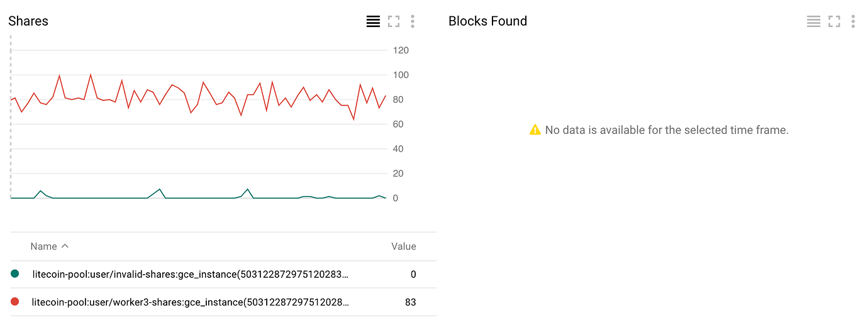This screenshot has height=323, width=868.
Task: Select the worker3-shares legend row
Action: click(190, 302)
